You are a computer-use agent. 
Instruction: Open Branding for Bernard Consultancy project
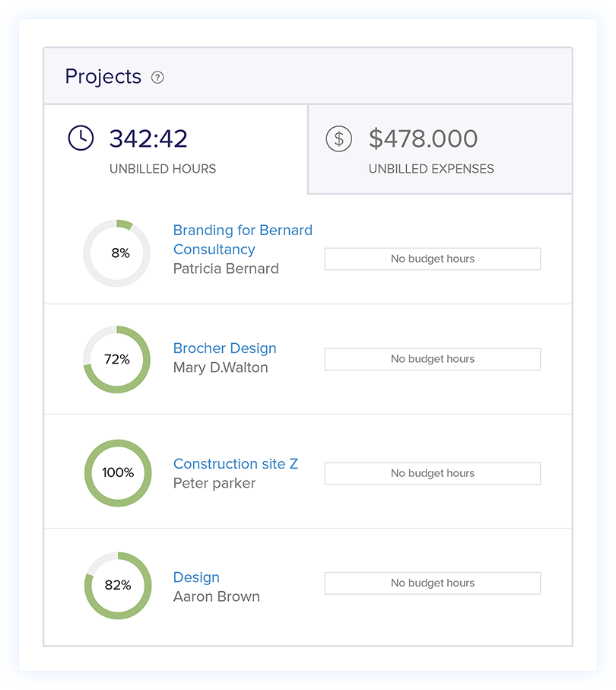[243, 240]
